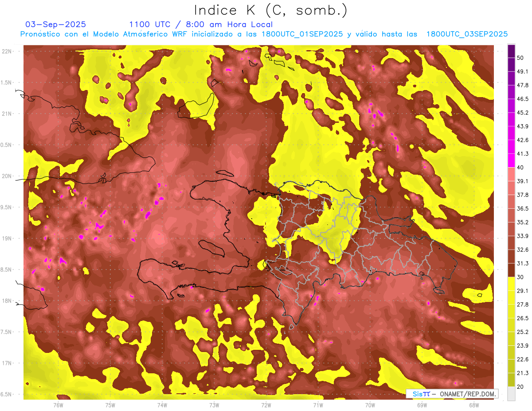This screenshot has width=532, height=411.
Task: Click the colorbar value "21.3"
Action: click(523, 373)
